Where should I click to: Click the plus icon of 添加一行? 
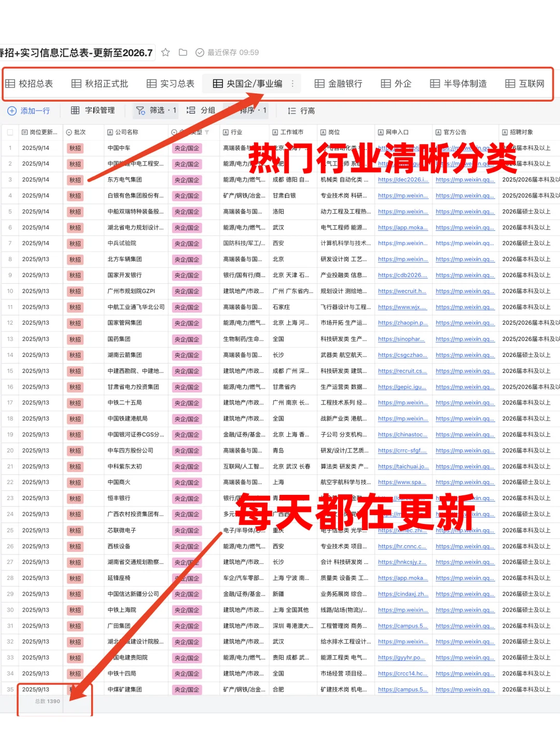pyautogui.click(x=12, y=111)
